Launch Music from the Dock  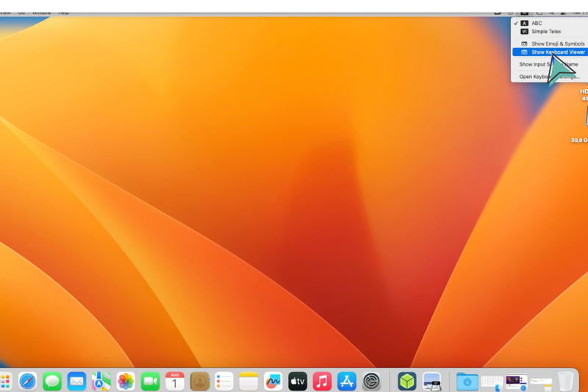click(x=322, y=382)
